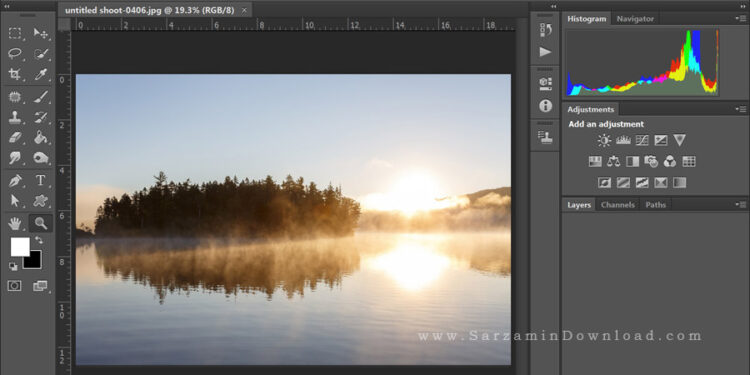Open the Histogram panel flyout menu
The image size is (750, 375).
coord(741,18)
